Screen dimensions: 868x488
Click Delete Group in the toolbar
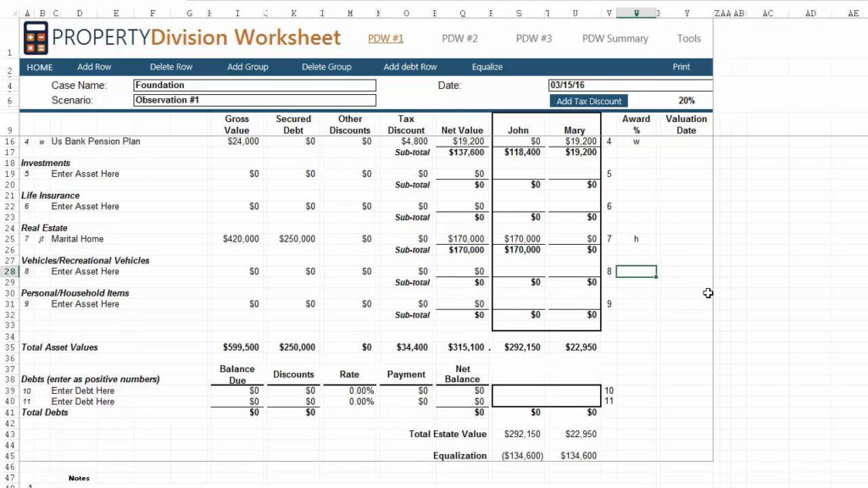tap(326, 67)
